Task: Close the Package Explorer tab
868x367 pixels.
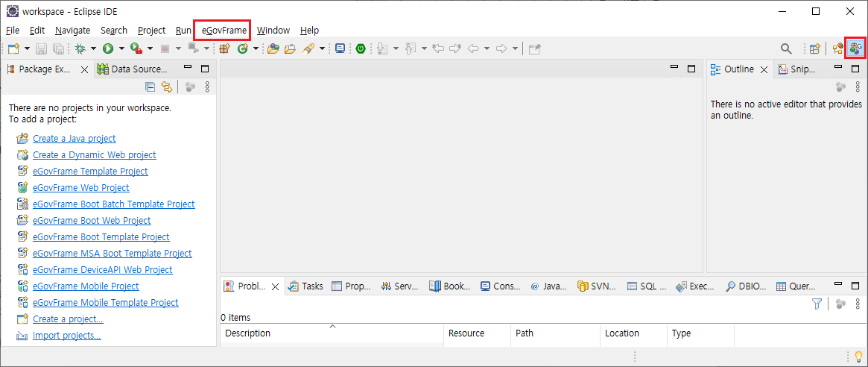Action: pos(85,69)
